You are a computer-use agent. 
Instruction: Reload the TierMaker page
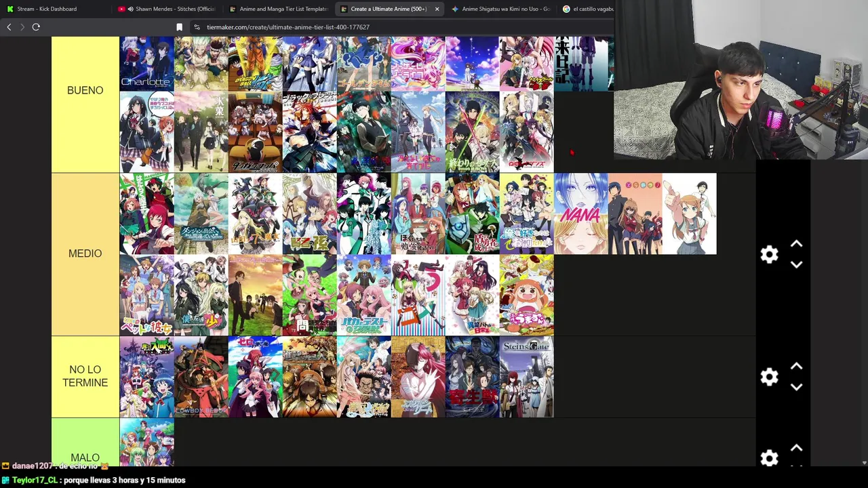[x=36, y=27]
